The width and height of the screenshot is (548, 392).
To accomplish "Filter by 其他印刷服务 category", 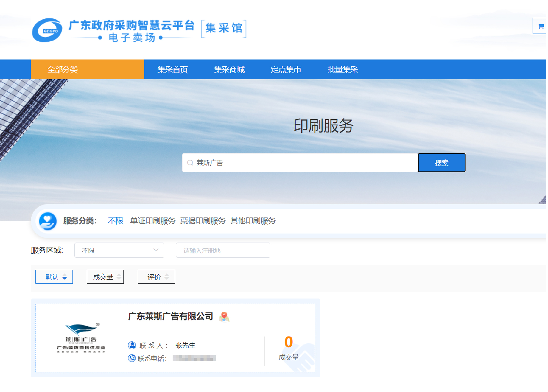I will pos(253,221).
